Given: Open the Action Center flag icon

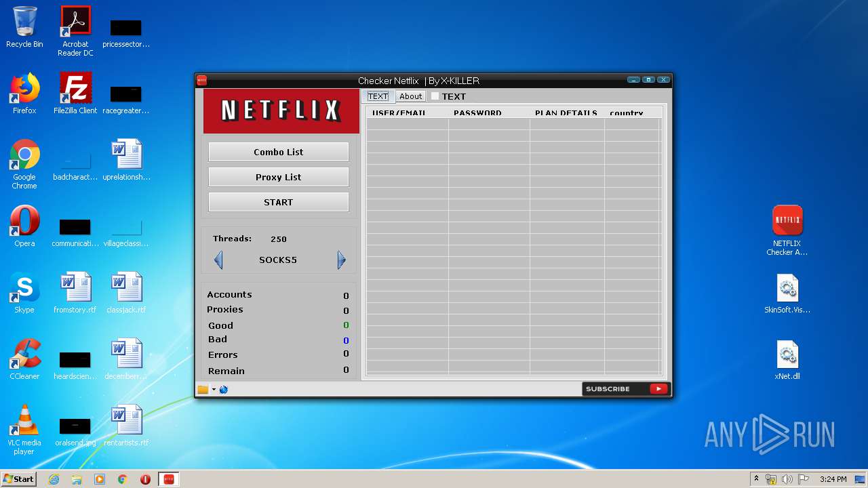Looking at the screenshot, I should click(804, 479).
